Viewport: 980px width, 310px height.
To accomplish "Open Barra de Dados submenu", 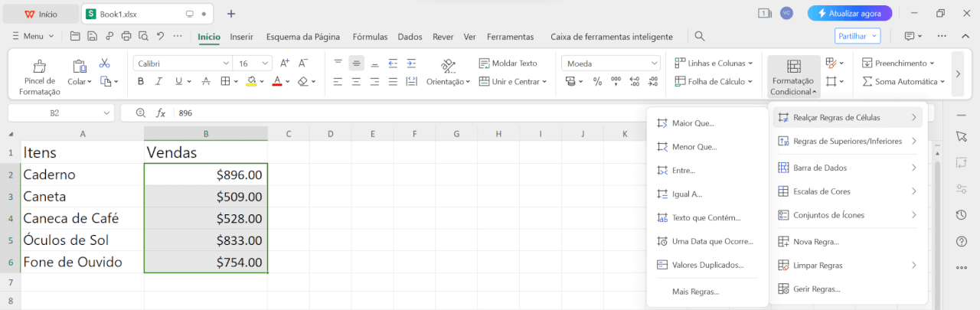I will [848, 168].
